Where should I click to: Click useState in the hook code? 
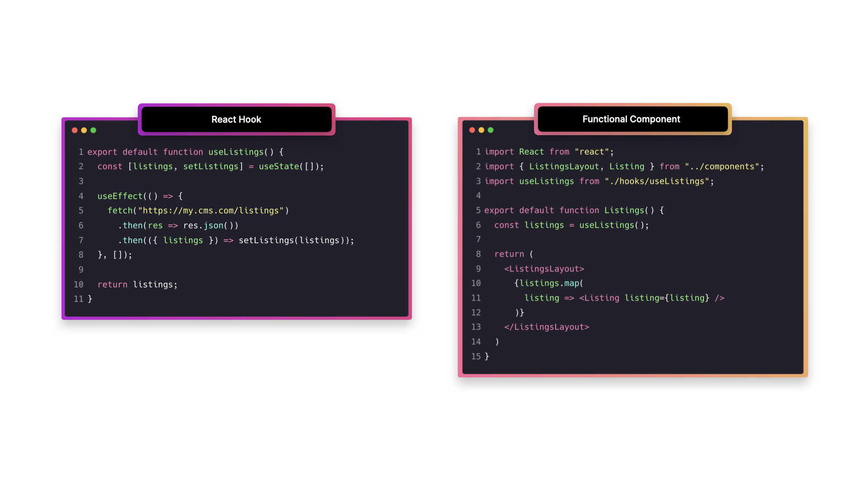pyautogui.click(x=278, y=167)
